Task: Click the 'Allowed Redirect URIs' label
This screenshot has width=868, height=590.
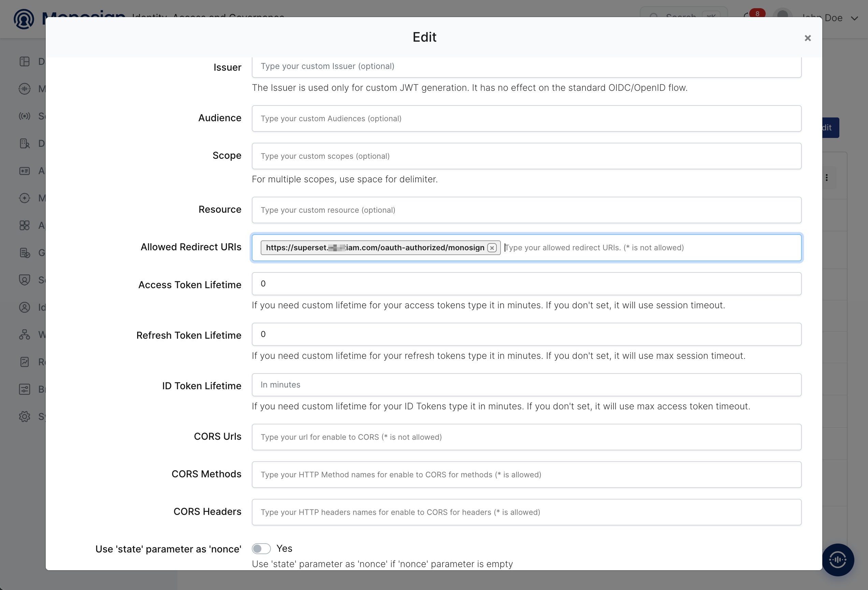Action: coord(191,247)
